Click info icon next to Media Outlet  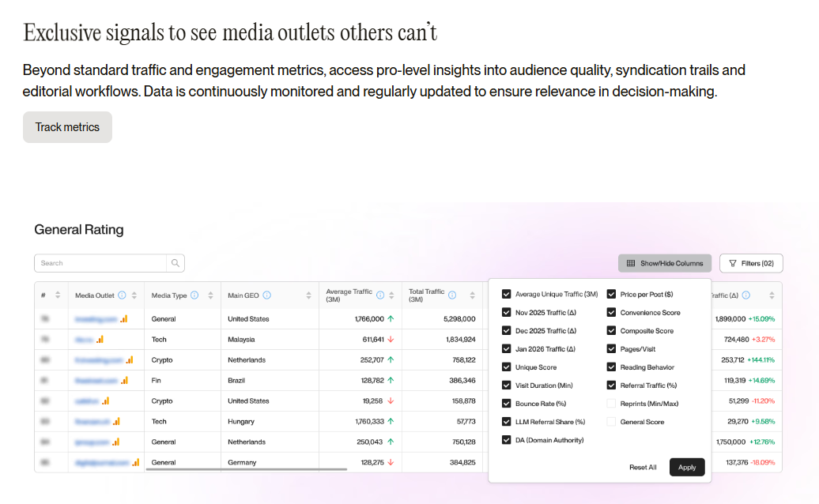[x=122, y=295]
